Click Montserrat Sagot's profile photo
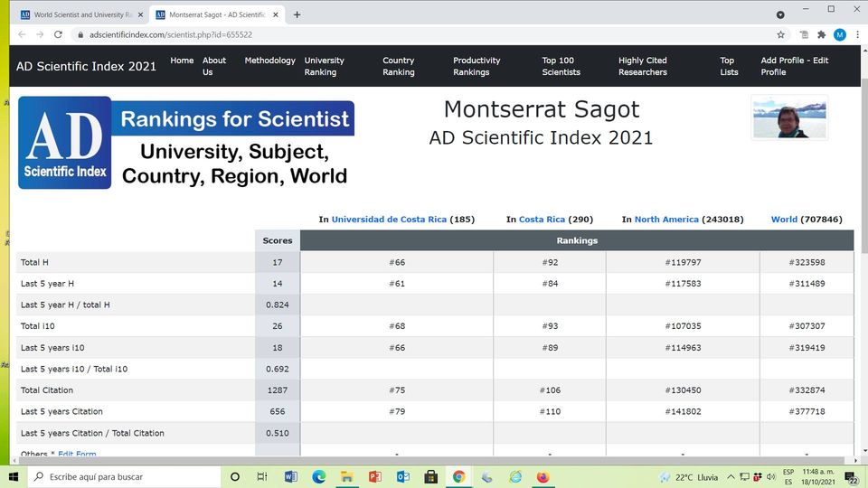The height and width of the screenshot is (488, 868). pyautogui.click(x=789, y=117)
